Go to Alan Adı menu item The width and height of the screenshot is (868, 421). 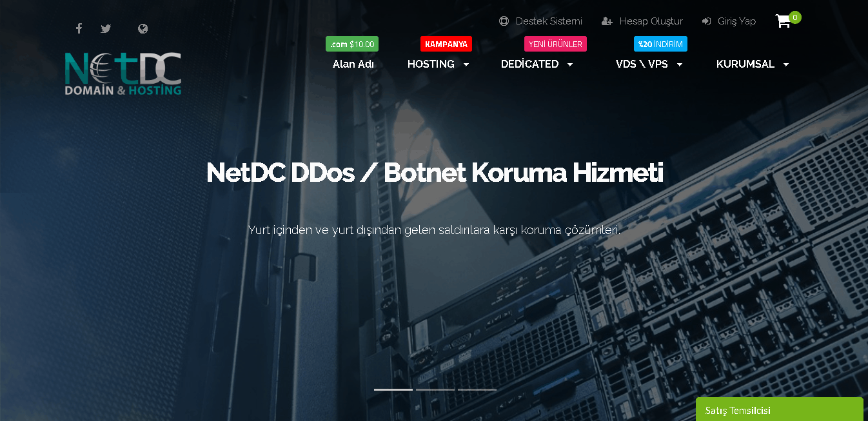(x=353, y=64)
